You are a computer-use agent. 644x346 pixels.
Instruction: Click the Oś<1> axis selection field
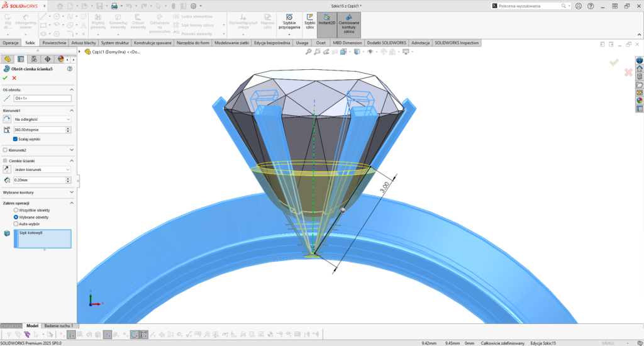click(x=42, y=98)
